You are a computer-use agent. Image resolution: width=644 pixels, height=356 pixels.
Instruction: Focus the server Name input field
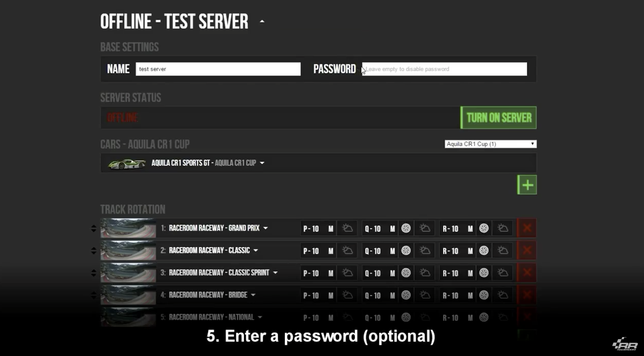click(218, 69)
